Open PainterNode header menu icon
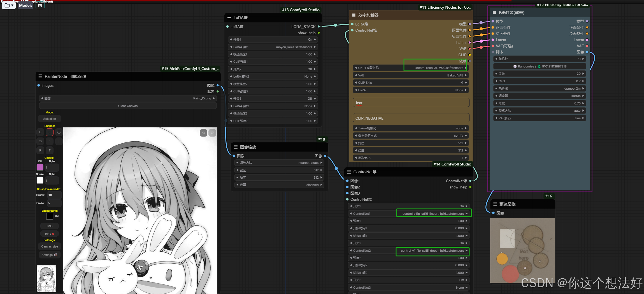The image size is (644, 294). click(40, 76)
